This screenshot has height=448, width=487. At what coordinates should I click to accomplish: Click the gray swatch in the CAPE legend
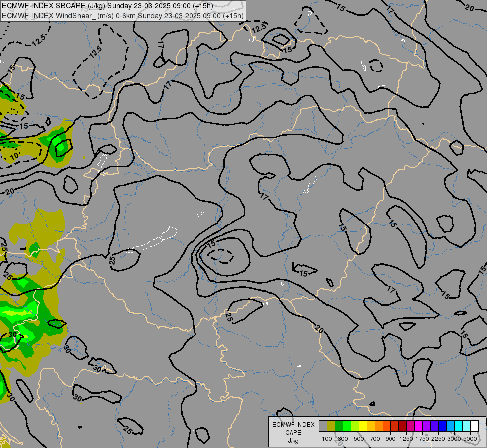[x=323, y=426]
